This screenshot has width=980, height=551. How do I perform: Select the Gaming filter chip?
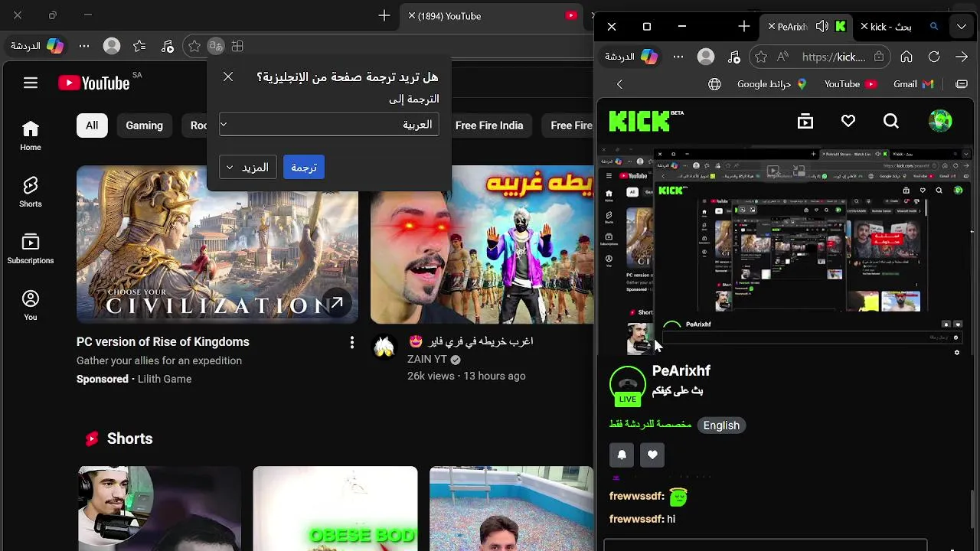coord(144,126)
